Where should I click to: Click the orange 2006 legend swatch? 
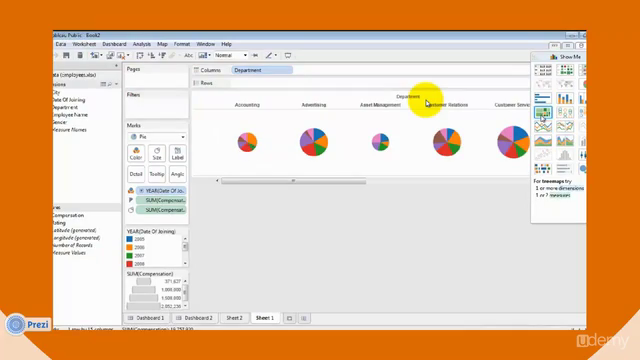pos(129,247)
